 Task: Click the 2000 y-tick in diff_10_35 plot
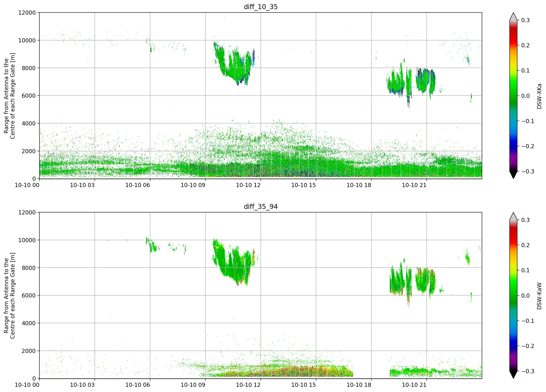pos(29,151)
